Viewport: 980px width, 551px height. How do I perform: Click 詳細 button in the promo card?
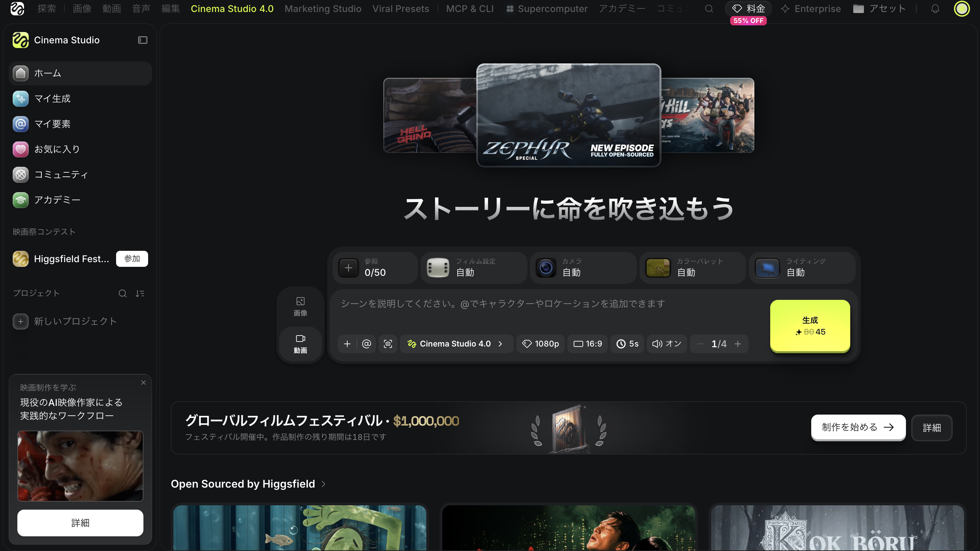coord(80,523)
